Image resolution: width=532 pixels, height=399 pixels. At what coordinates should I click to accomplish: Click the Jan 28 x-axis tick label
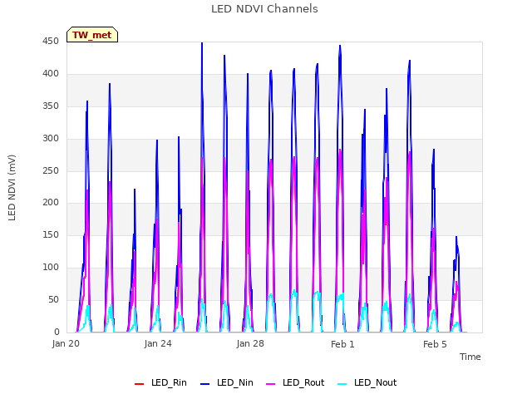tap(250, 344)
